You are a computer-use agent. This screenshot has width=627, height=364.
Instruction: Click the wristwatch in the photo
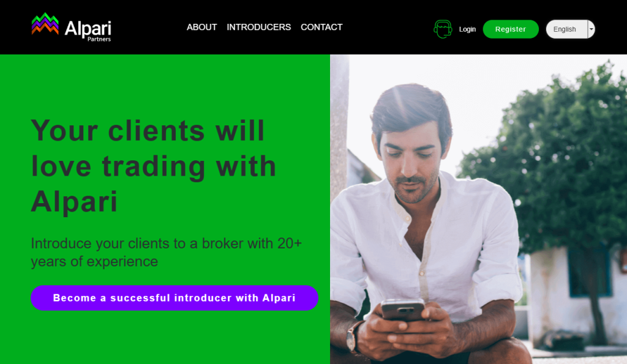pyautogui.click(x=353, y=336)
